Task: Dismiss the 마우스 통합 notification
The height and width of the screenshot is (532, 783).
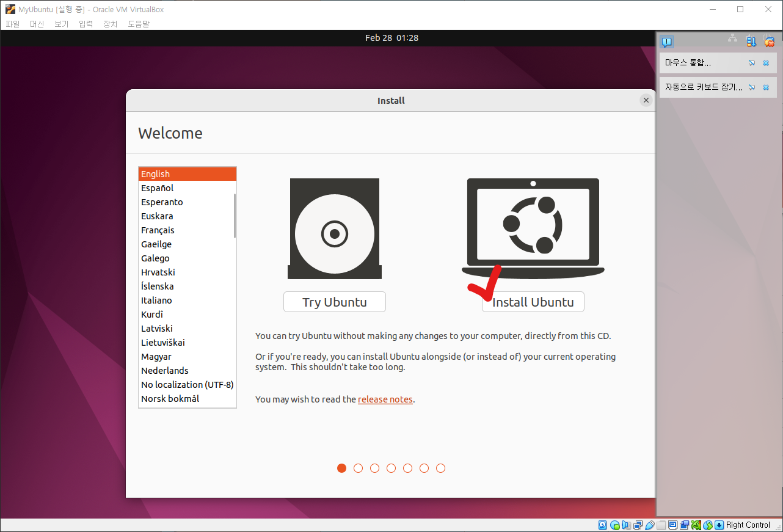Action: pos(766,63)
